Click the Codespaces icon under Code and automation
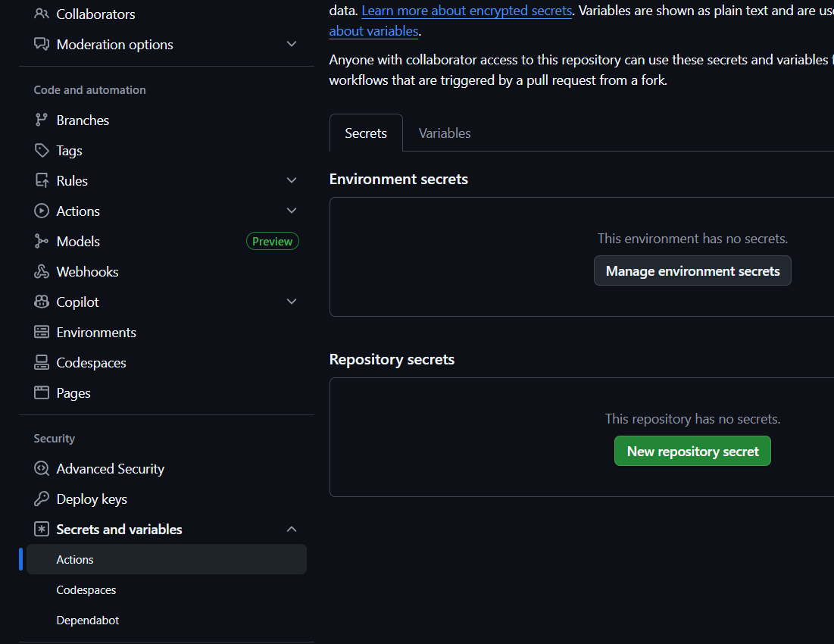The height and width of the screenshot is (644, 834). pyautogui.click(x=42, y=362)
